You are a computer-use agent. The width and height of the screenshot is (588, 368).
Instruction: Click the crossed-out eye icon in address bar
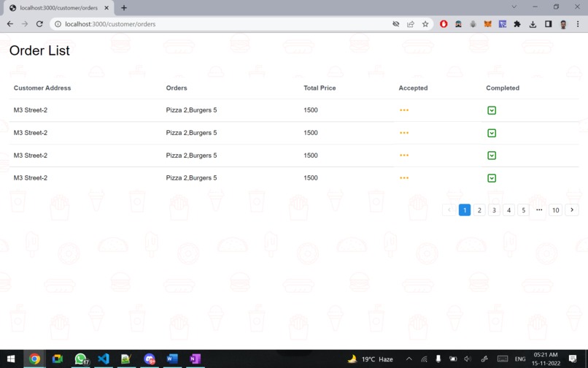coord(395,24)
